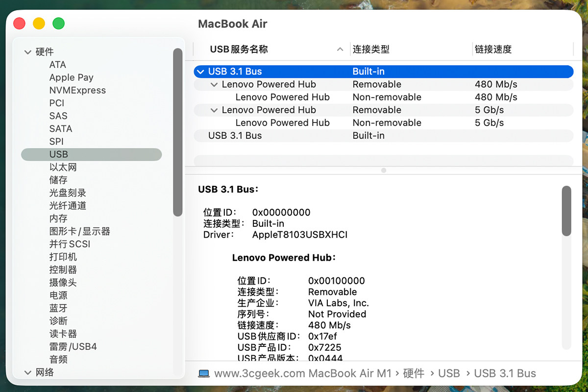Click the sidebar vertical scrollbar
The image size is (588, 392).
pos(178,132)
